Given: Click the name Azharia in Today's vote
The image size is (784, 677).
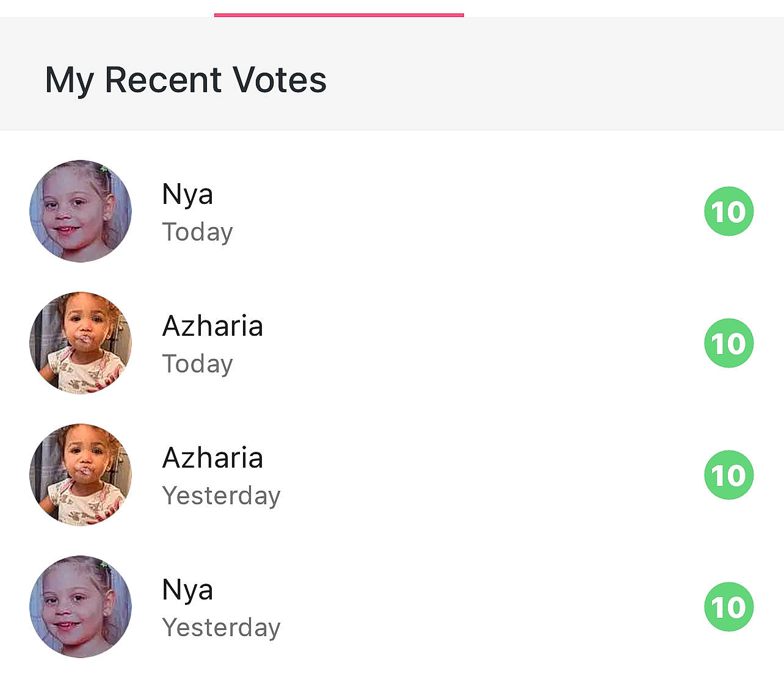Looking at the screenshot, I should pyautogui.click(x=212, y=326).
